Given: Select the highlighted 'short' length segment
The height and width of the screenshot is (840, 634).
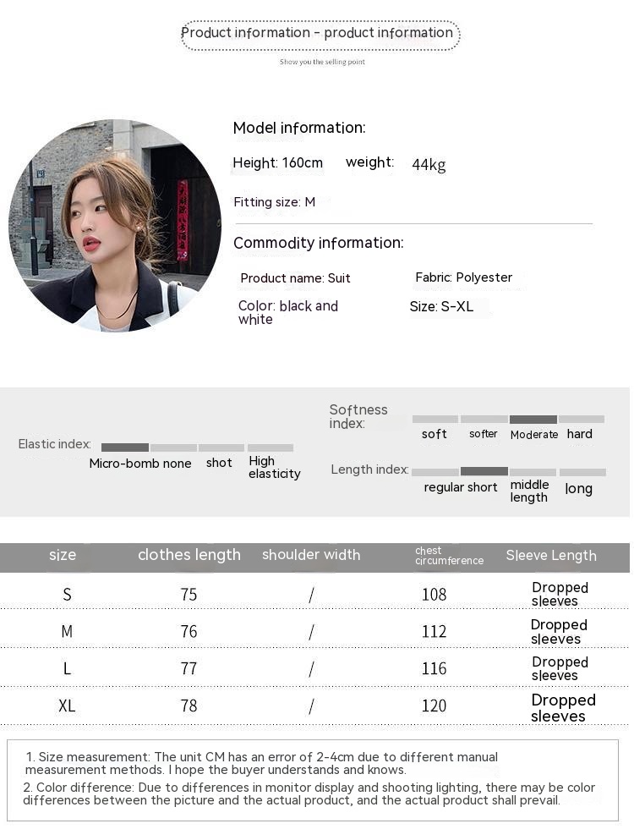Looking at the screenshot, I should [x=484, y=471].
